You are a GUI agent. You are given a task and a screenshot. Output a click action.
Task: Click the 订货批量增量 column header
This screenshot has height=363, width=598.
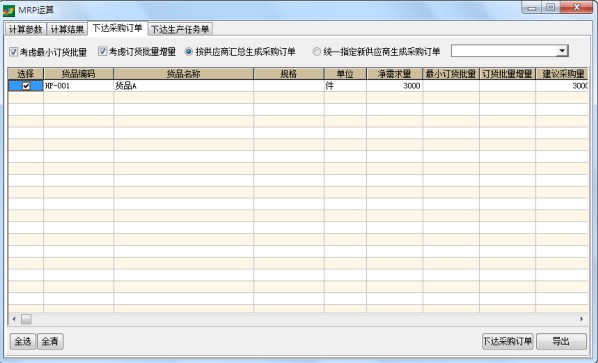(507, 74)
